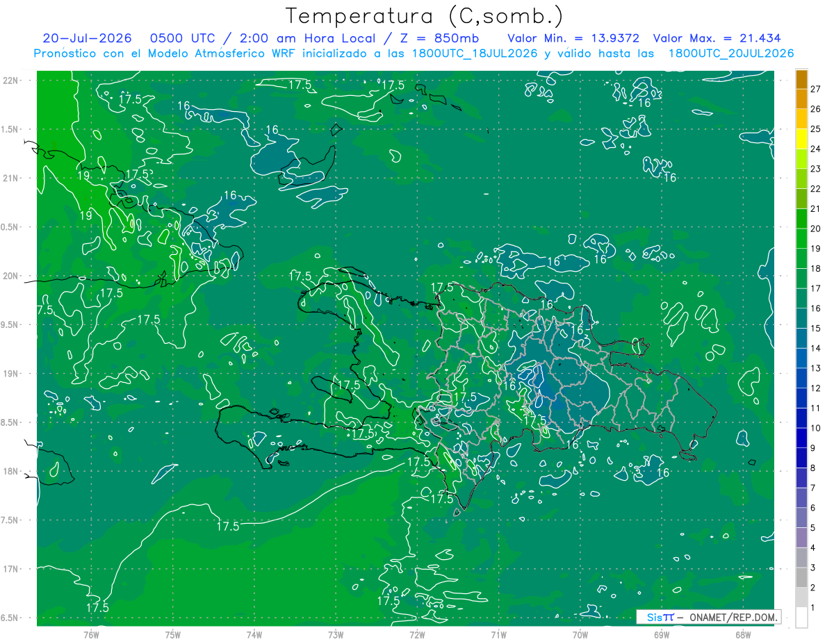The height and width of the screenshot is (644, 834).
Task: Click the '21N' latitude axis label
Action: (10, 178)
